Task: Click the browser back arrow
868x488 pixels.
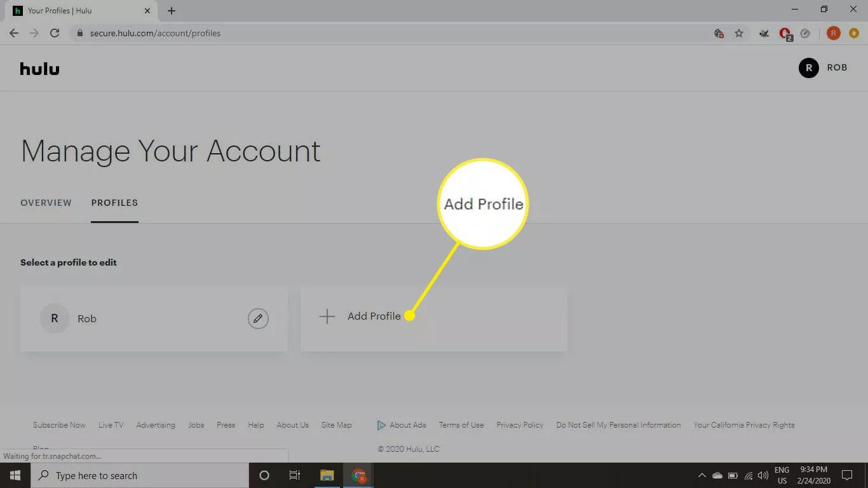Action: [14, 33]
